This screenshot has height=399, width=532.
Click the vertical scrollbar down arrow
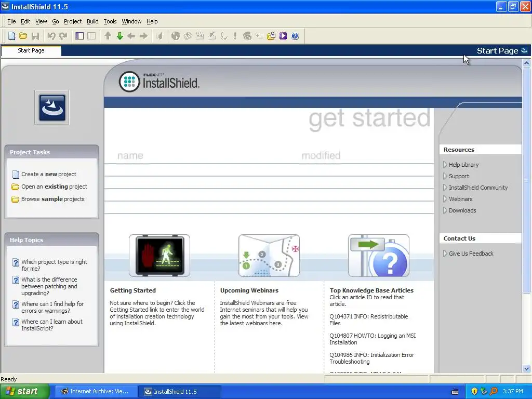click(527, 368)
